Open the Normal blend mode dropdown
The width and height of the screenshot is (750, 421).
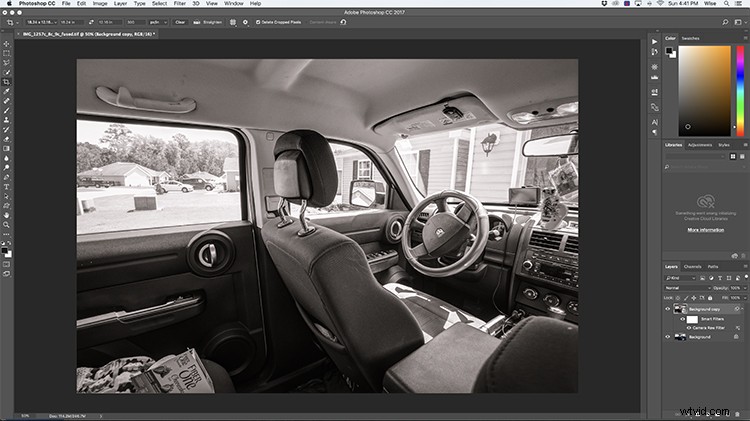(x=686, y=288)
